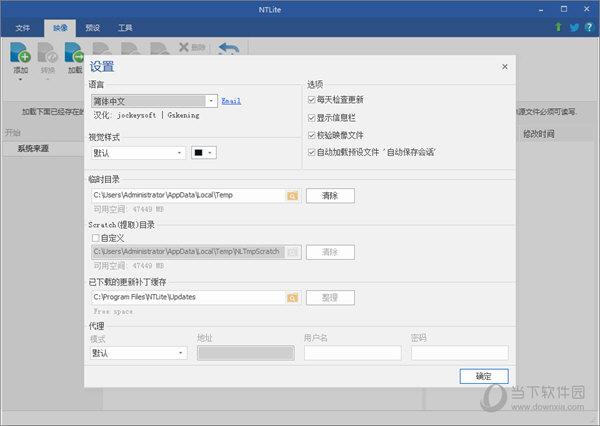Click the temp directory path field

coord(189,196)
